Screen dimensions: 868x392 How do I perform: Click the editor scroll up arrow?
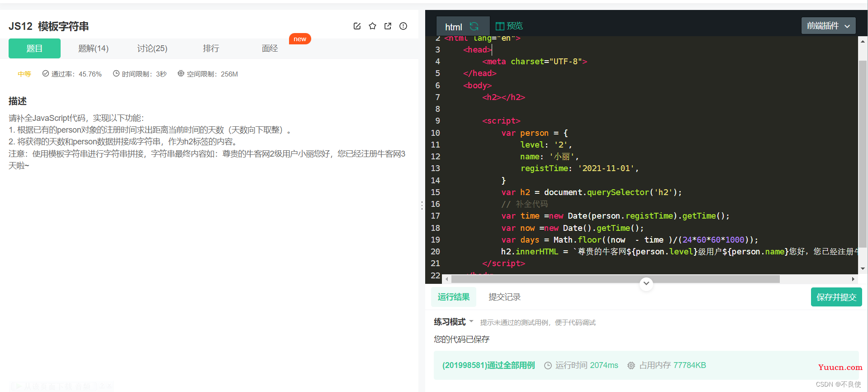point(863,41)
